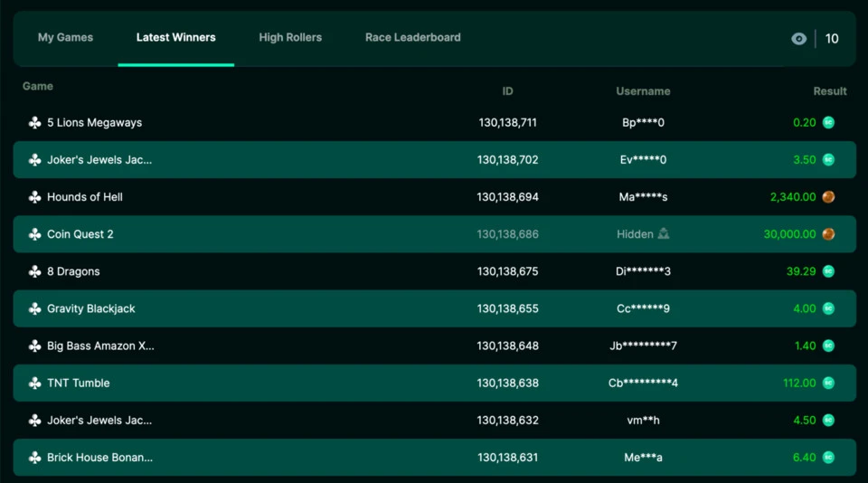The height and width of the screenshot is (483, 868).
Task: Click username Jb*********7
Action: (643, 346)
